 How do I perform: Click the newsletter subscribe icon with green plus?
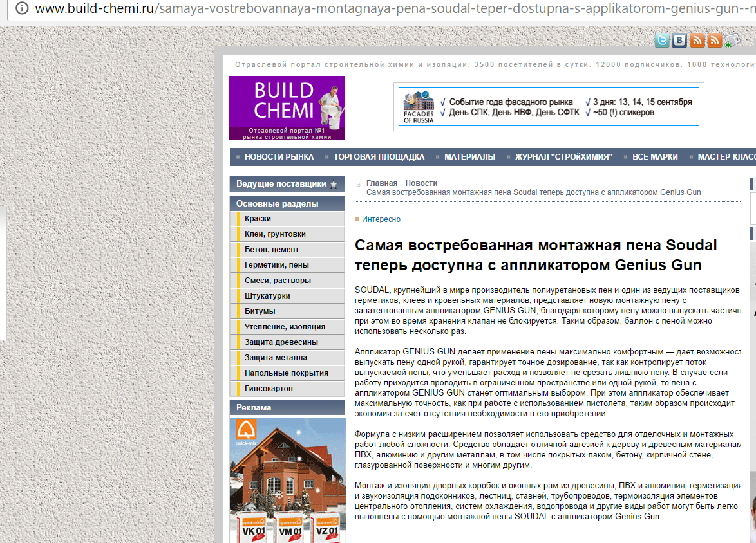732,41
